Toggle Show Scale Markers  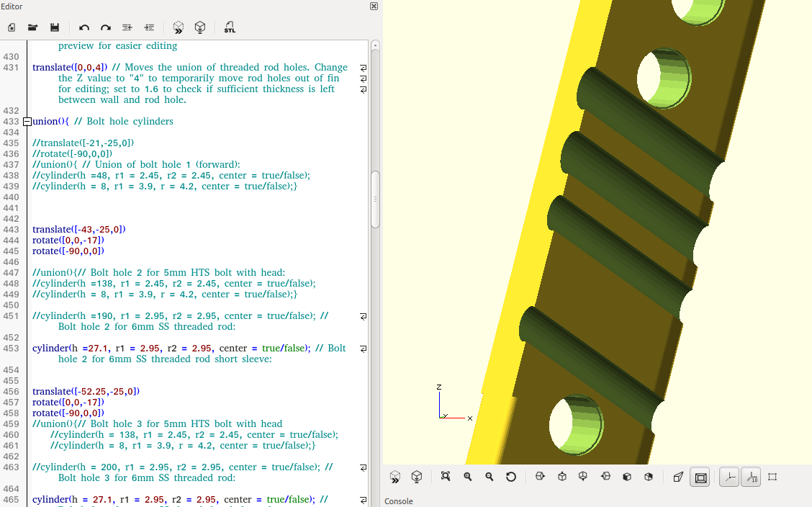click(751, 477)
